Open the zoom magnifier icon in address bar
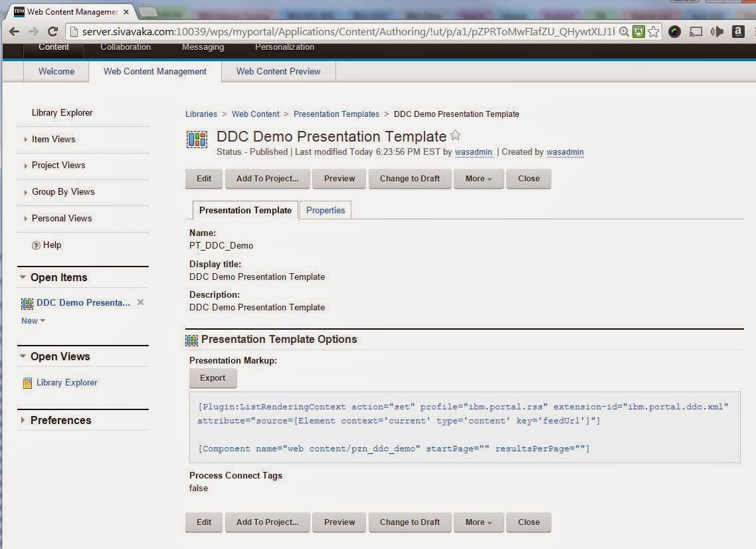 pos(624,32)
